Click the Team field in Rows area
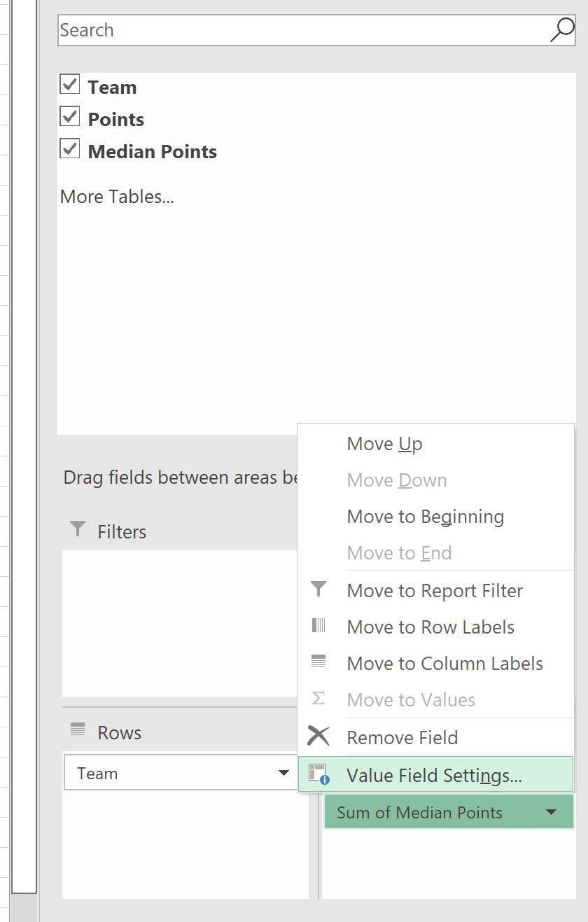Viewport: 588px width, 922px height. (168, 774)
